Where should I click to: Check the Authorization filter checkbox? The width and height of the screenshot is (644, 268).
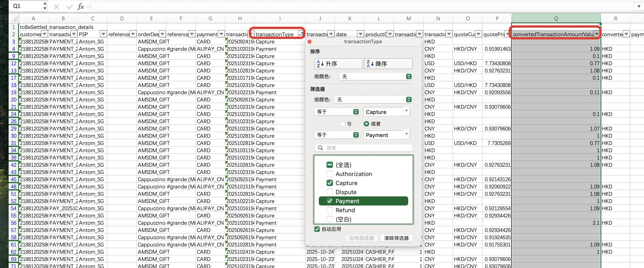tap(329, 174)
